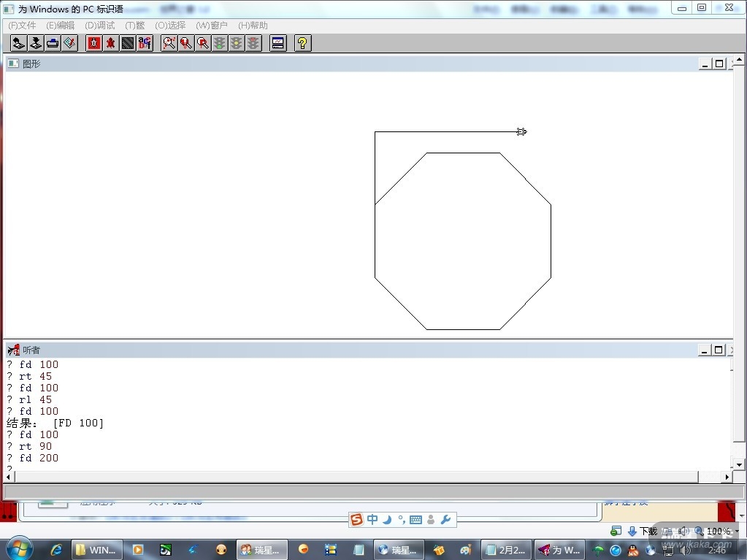The width and height of the screenshot is (747, 560).
Task: Open the (O)选择 menu
Action: pos(170,26)
